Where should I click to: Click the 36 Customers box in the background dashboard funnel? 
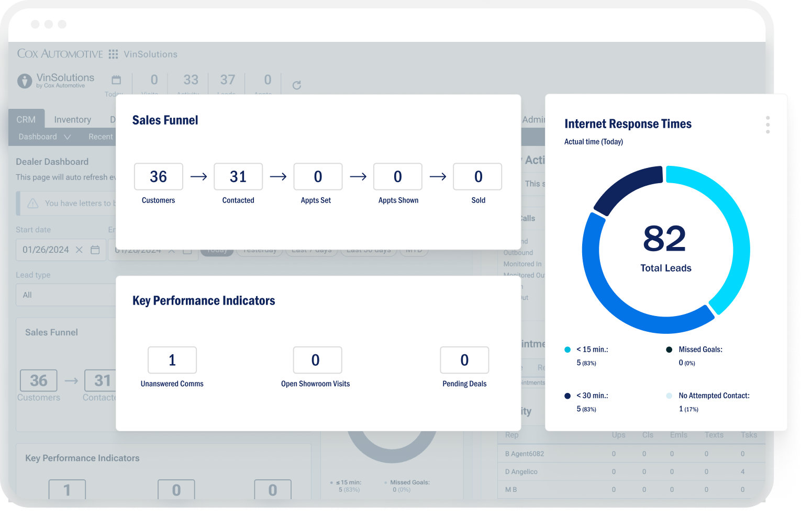click(x=39, y=380)
